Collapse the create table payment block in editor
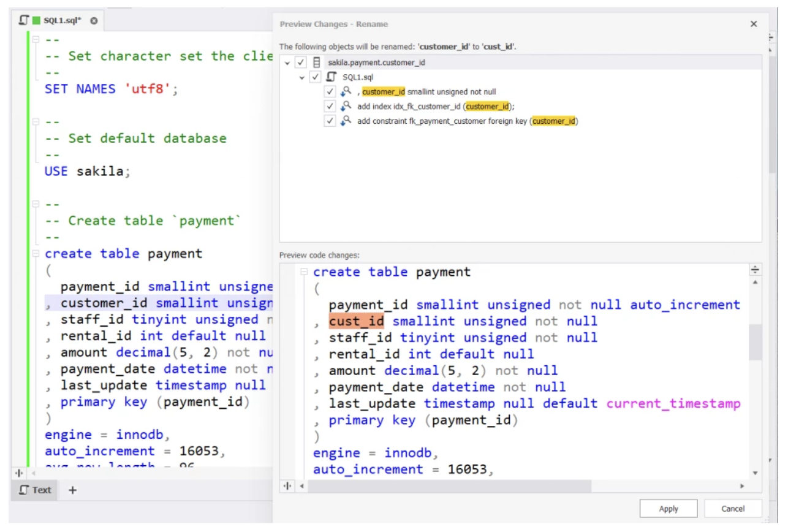Viewport: 788px width, 532px height. 36,254
